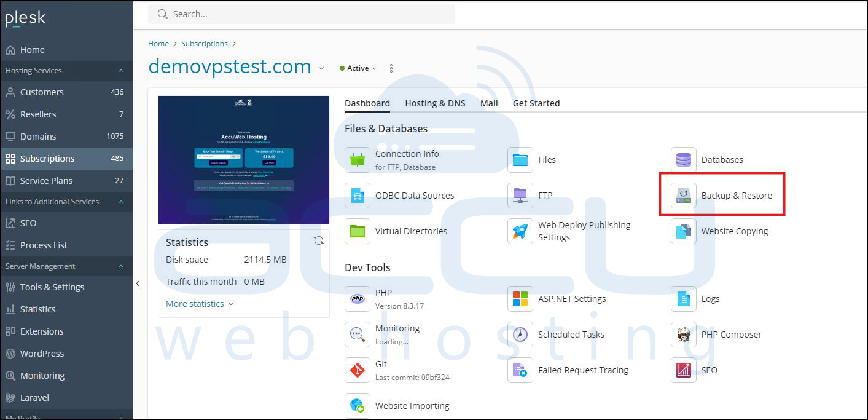Open Web Deploy Publishing Settings rocket icon
The width and height of the screenshot is (868, 420).
(x=520, y=231)
